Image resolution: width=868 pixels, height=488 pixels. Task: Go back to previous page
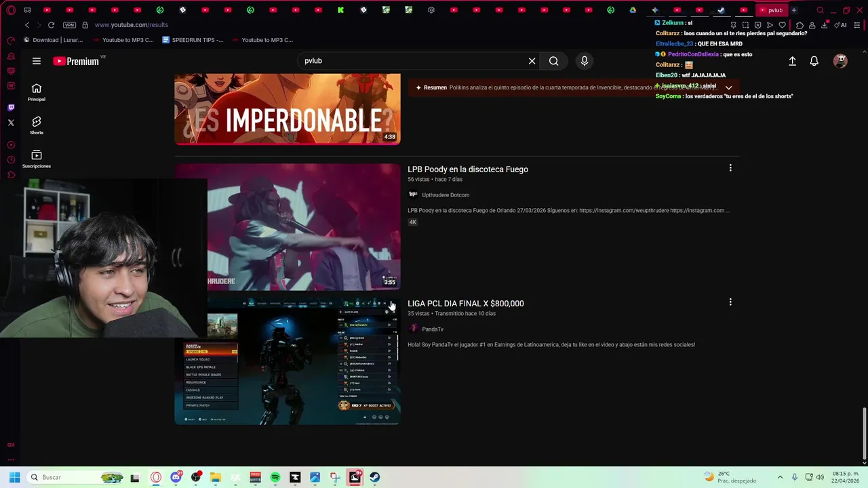pos(27,25)
